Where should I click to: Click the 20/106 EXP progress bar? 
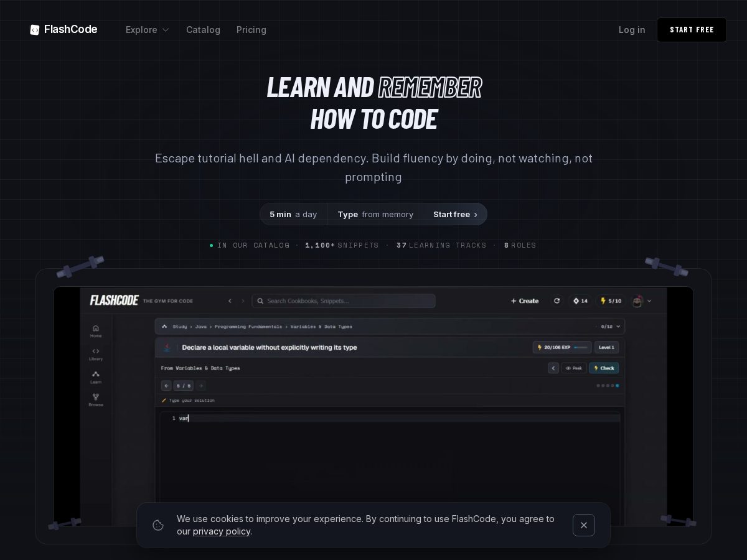click(562, 347)
